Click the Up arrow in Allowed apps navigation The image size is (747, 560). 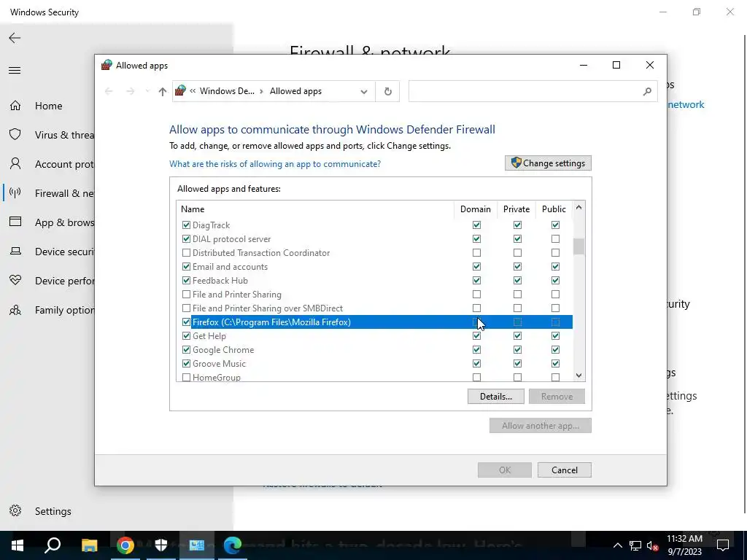click(163, 91)
